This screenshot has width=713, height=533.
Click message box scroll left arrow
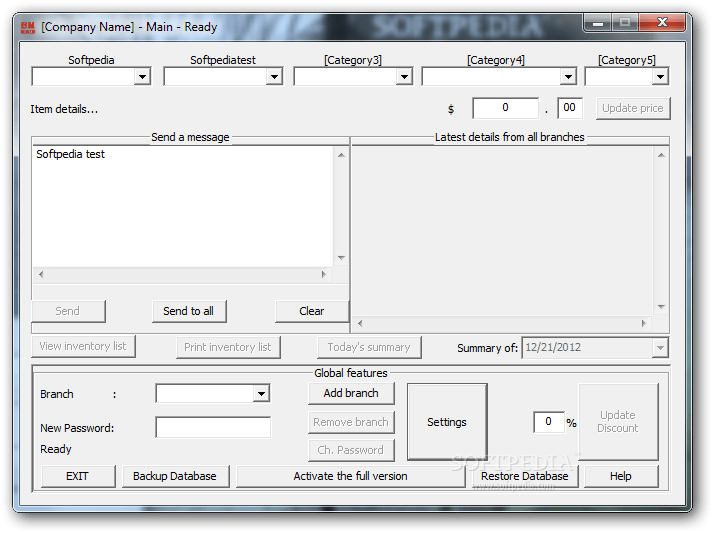pos(41,274)
